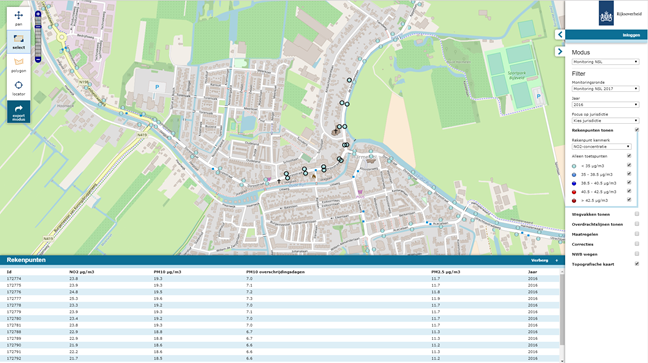Uncheck the 38.5 - 40.5 µg/m3 range
Image resolution: width=648 pixels, height=363 pixels.
click(629, 182)
